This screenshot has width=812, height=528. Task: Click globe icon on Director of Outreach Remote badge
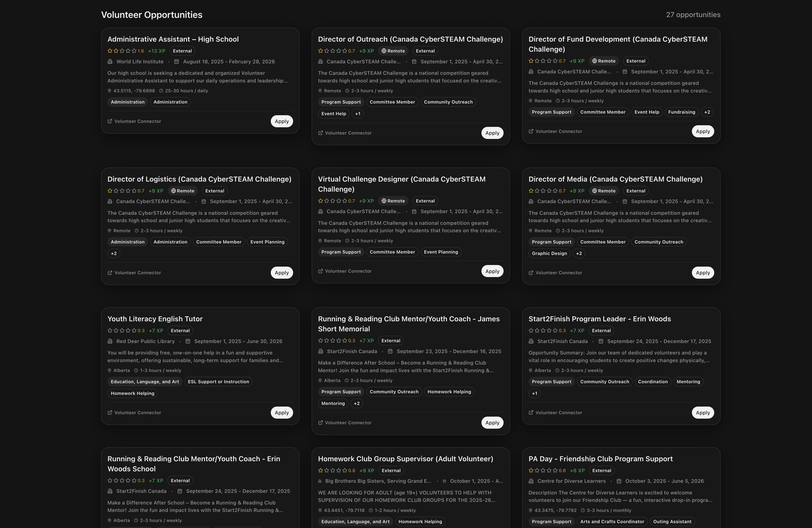tap(384, 51)
